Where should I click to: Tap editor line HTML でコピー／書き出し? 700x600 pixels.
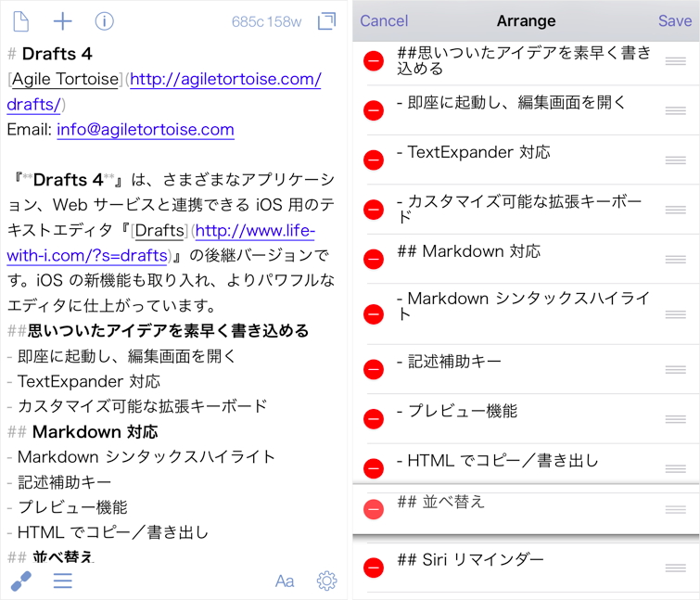point(108,532)
